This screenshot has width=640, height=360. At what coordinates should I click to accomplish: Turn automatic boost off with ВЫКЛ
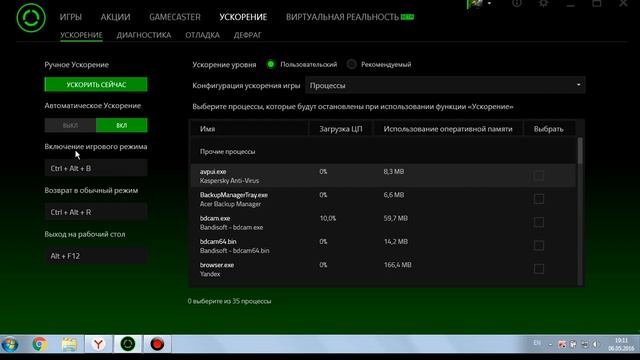click(x=70, y=125)
